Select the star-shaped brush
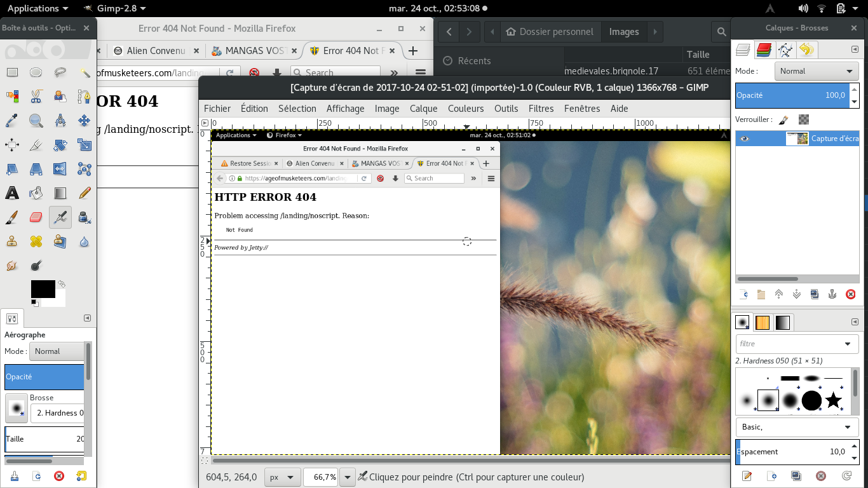Screen dimensions: 868x488 tap(833, 401)
